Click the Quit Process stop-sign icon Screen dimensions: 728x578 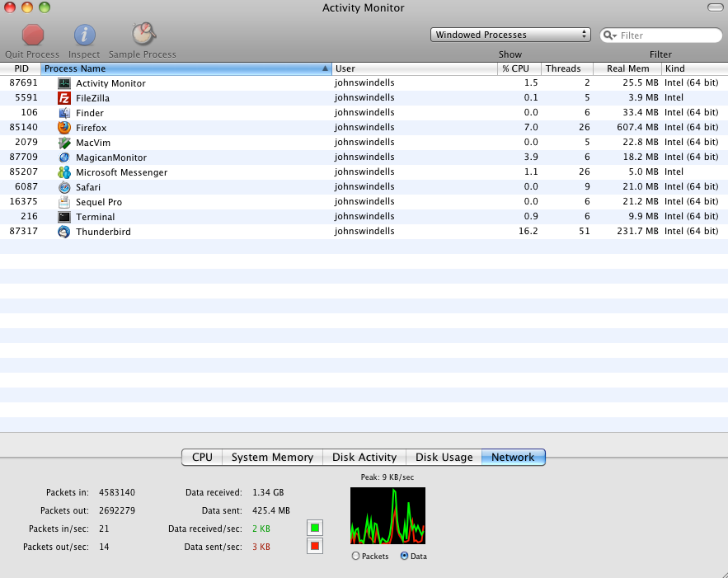click(x=32, y=35)
